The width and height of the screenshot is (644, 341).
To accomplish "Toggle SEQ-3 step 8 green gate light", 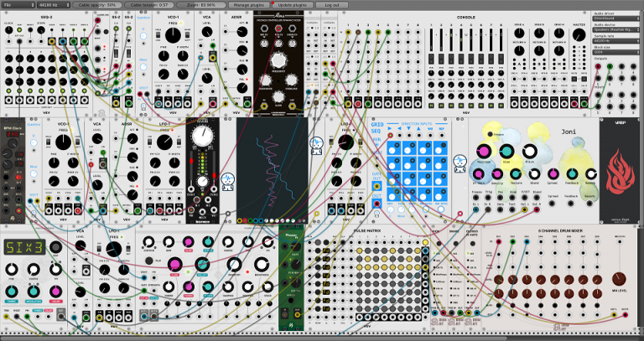I will (x=84, y=90).
